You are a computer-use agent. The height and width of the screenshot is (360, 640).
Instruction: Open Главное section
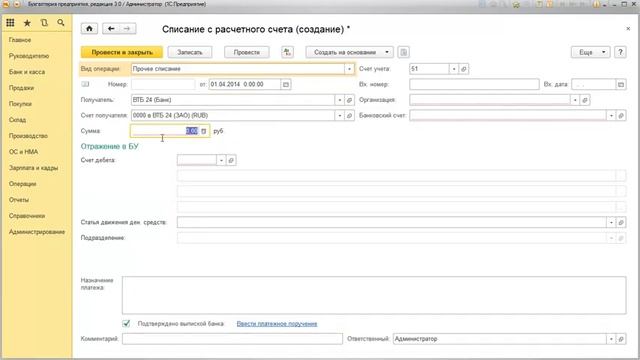pos(20,40)
